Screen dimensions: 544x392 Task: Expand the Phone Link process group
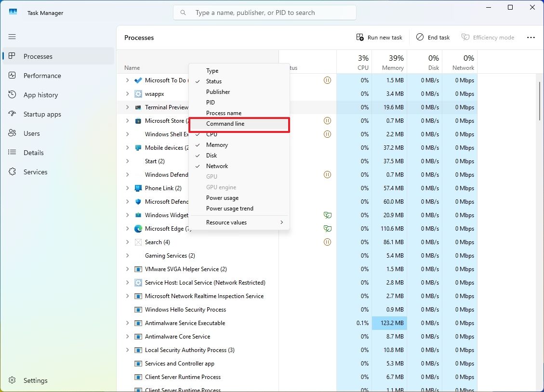coord(127,188)
